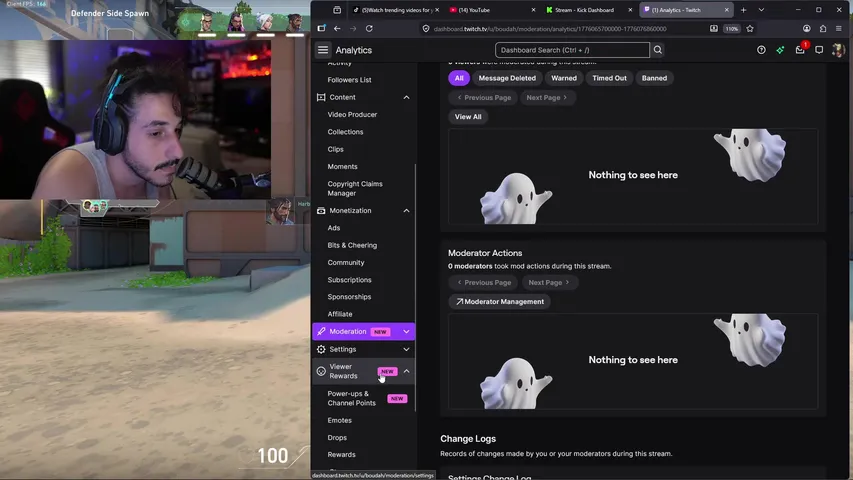Filter by Banned viewers
This screenshot has height=480, width=853.
click(654, 78)
